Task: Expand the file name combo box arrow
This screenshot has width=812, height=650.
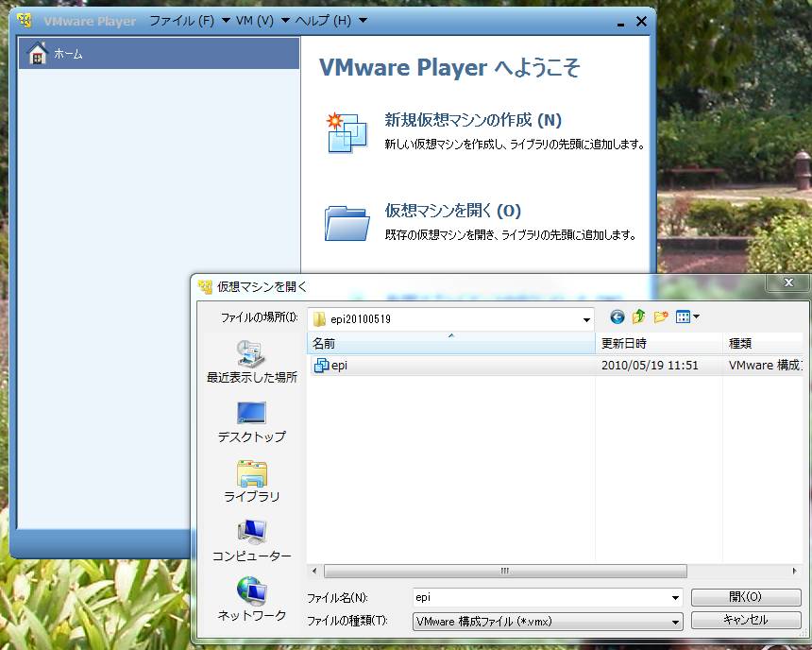Action: point(675,598)
